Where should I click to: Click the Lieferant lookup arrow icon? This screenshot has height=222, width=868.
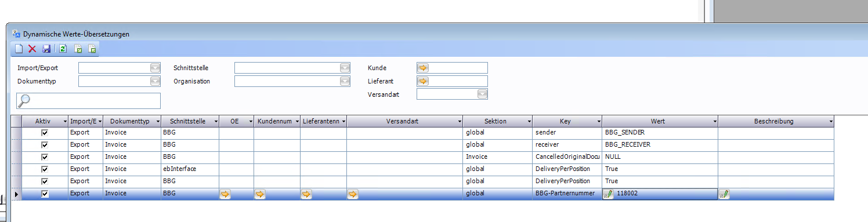423,81
